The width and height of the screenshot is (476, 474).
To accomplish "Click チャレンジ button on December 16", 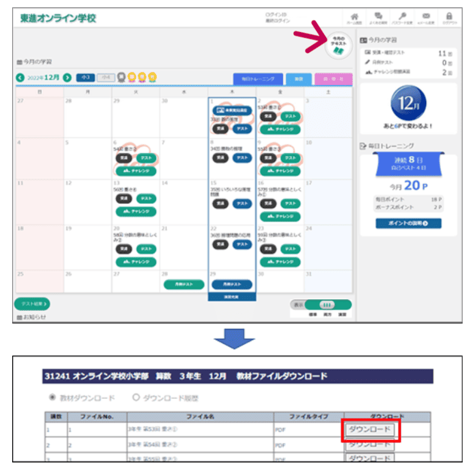I will (x=280, y=217).
